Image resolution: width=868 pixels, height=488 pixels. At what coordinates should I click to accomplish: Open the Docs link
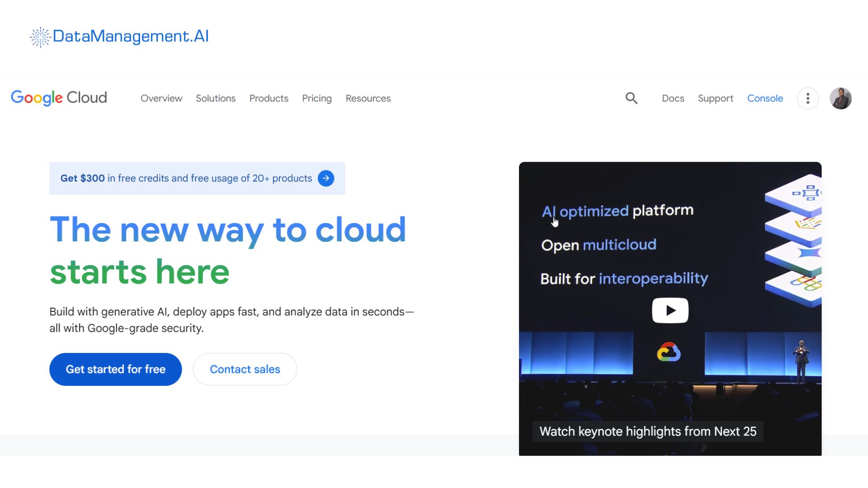click(x=673, y=98)
